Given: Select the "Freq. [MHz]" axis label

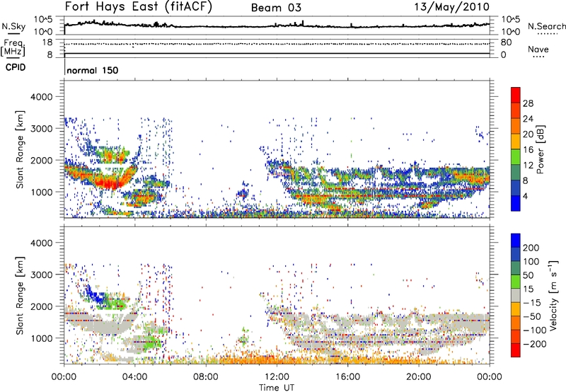Looking at the screenshot, I should 13,48.
